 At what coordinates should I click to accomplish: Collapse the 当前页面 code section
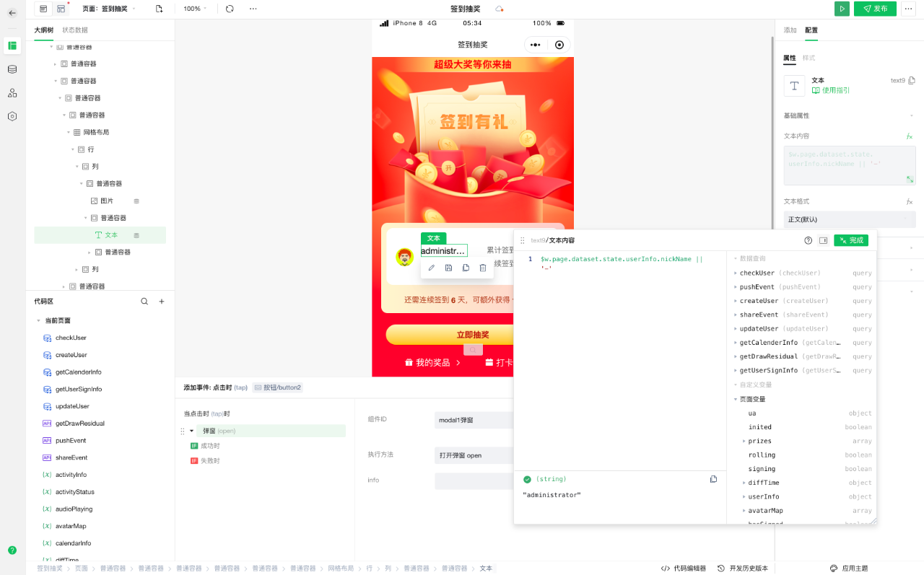[38, 320]
